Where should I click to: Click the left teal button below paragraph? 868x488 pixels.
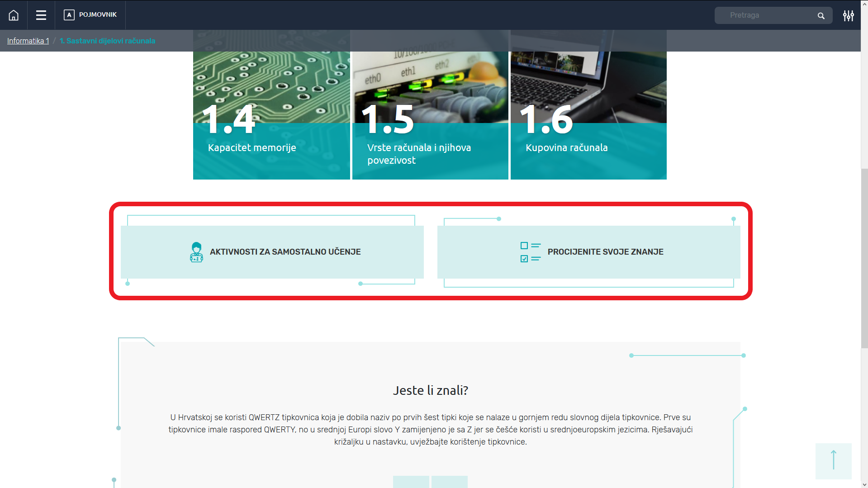[411, 482]
